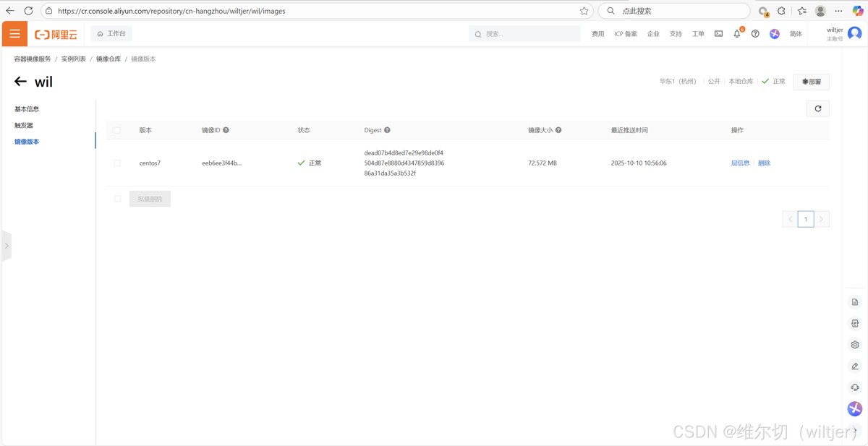Click the 状态 column header

304,130
